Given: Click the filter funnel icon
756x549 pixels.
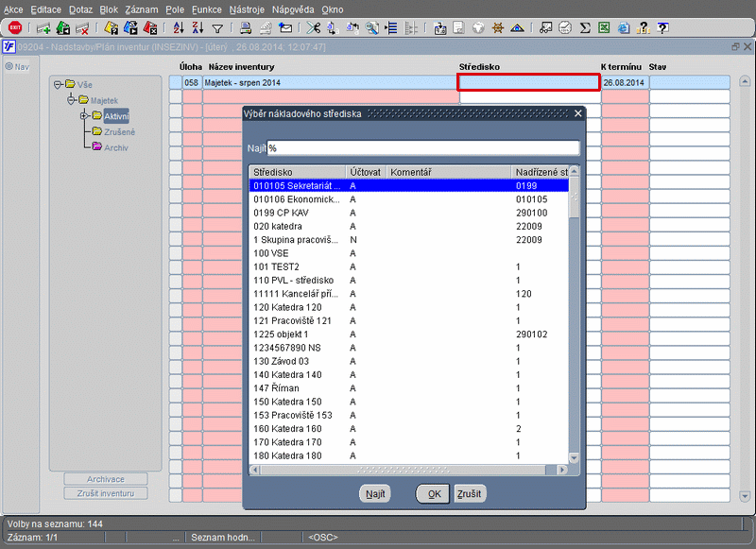Looking at the screenshot, I should coord(217,29).
